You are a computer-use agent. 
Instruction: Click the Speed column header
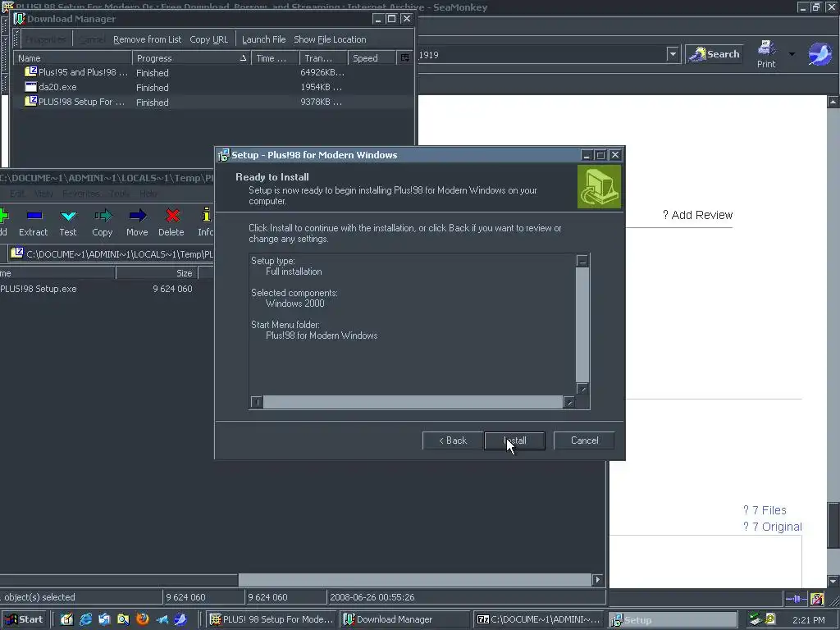pyautogui.click(x=372, y=58)
